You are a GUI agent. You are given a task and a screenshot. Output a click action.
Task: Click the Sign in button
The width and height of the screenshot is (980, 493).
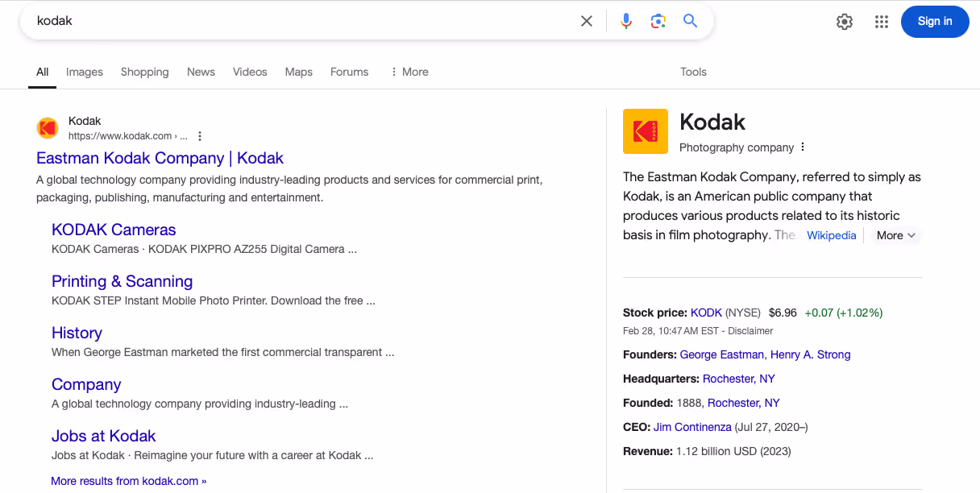[935, 22]
